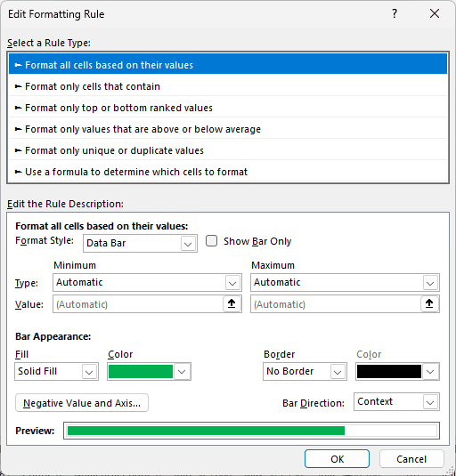Choose 'Use a formula to determine which cells'
Image resolution: width=456 pixels, height=476 pixels.
228,172
